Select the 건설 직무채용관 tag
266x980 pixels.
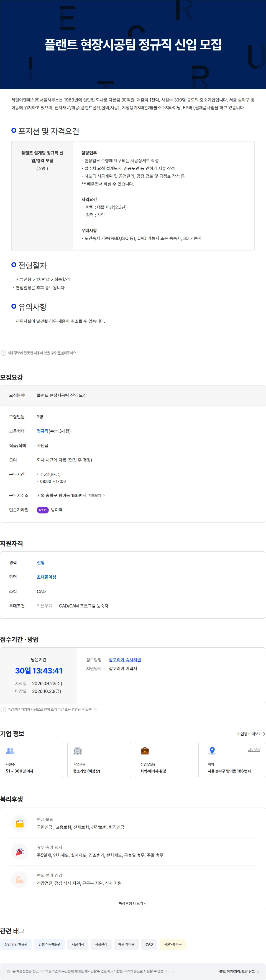(x=49, y=944)
